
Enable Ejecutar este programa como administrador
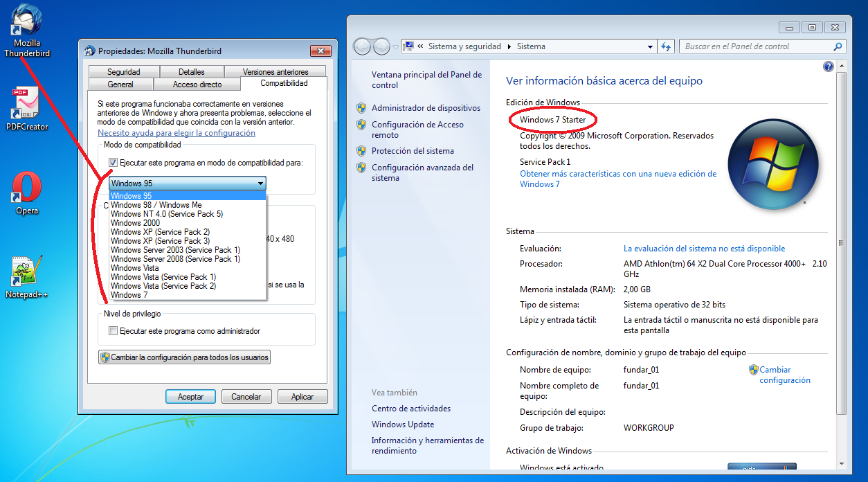tap(113, 331)
